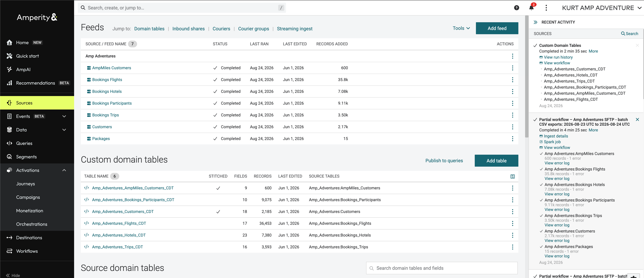Jump to Streaming ingest
The image size is (644, 278).
(x=295, y=29)
